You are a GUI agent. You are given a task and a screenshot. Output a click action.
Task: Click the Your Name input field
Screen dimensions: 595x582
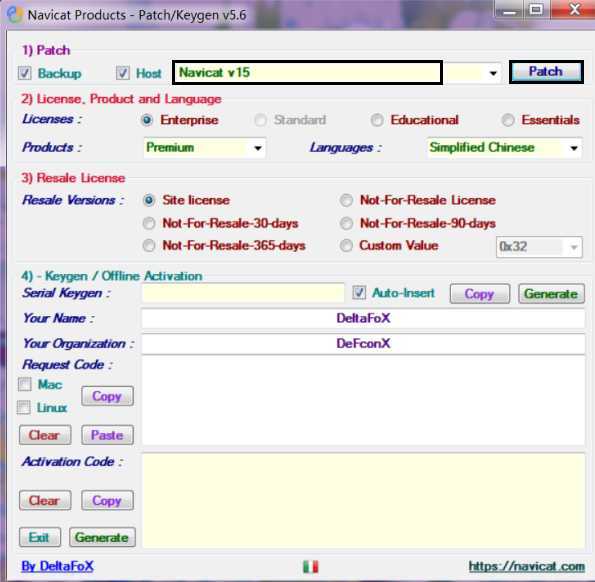coord(363,318)
